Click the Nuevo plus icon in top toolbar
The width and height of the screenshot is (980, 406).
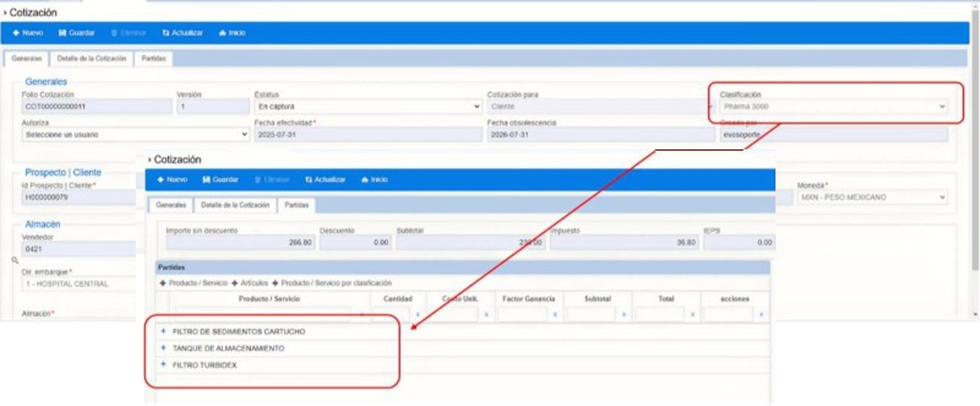[x=16, y=33]
